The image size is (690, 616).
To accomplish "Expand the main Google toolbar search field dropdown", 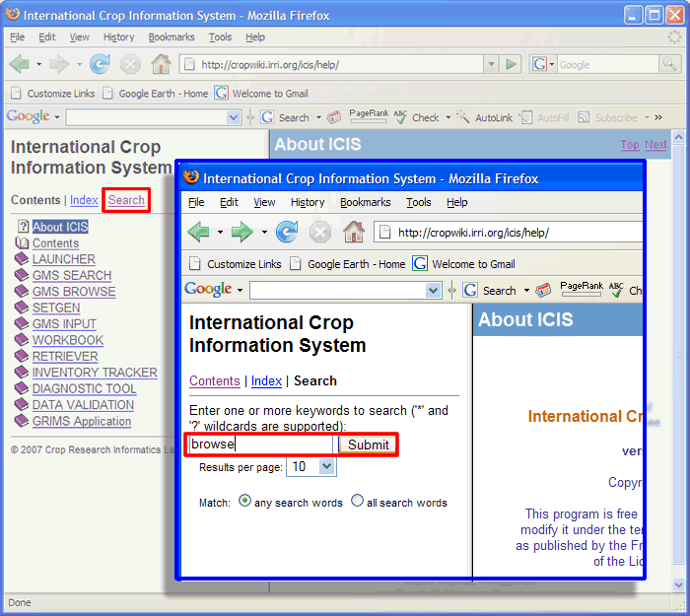I will pos(234,117).
